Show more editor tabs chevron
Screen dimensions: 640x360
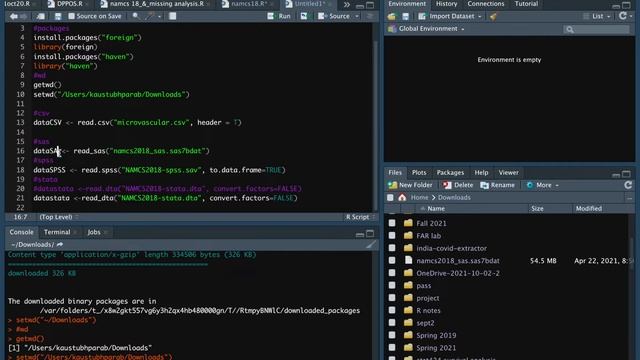[x=347, y=4]
